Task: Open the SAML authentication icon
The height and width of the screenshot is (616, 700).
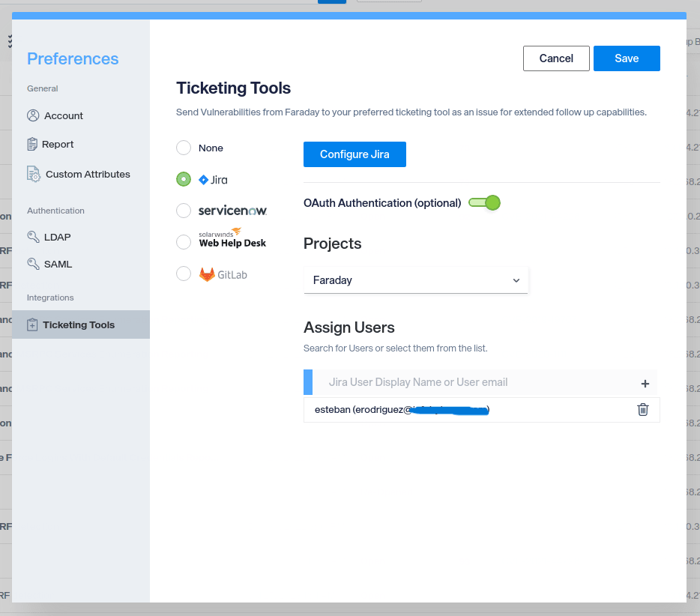Action: click(x=34, y=264)
